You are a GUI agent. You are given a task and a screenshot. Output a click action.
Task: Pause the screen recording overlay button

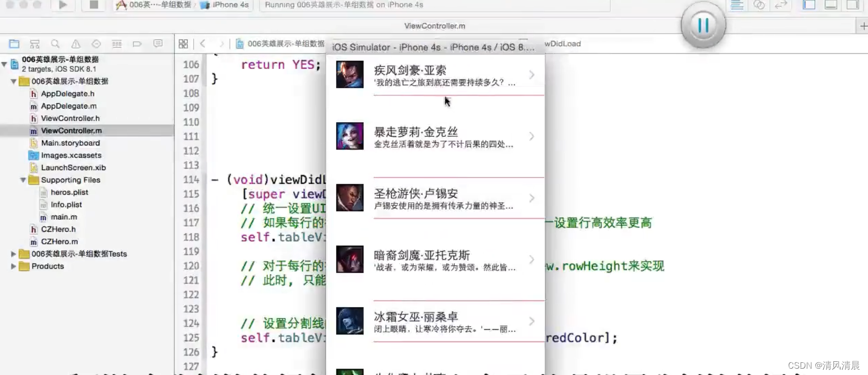click(x=703, y=25)
